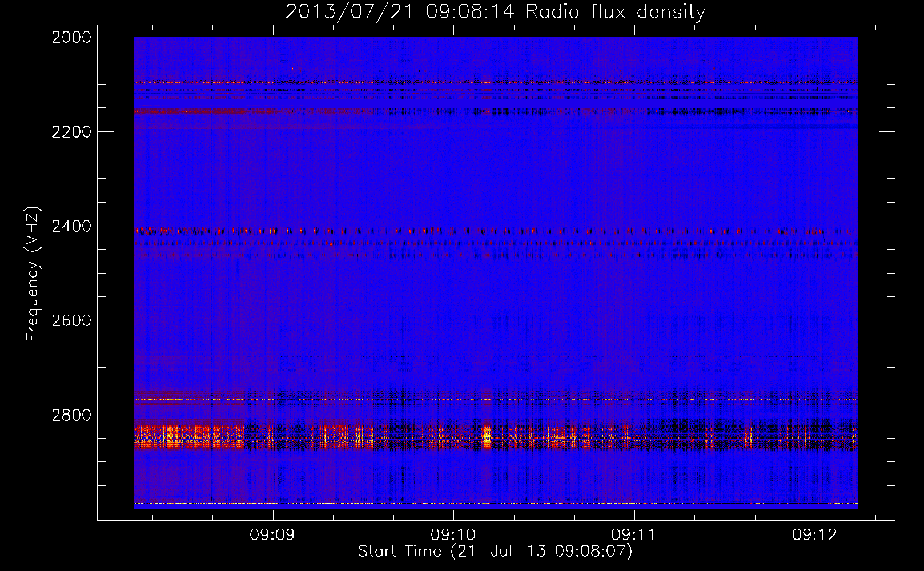This screenshot has height=571, width=924.
Task: Click the 2400 frequency tick label
Action: click(71, 227)
